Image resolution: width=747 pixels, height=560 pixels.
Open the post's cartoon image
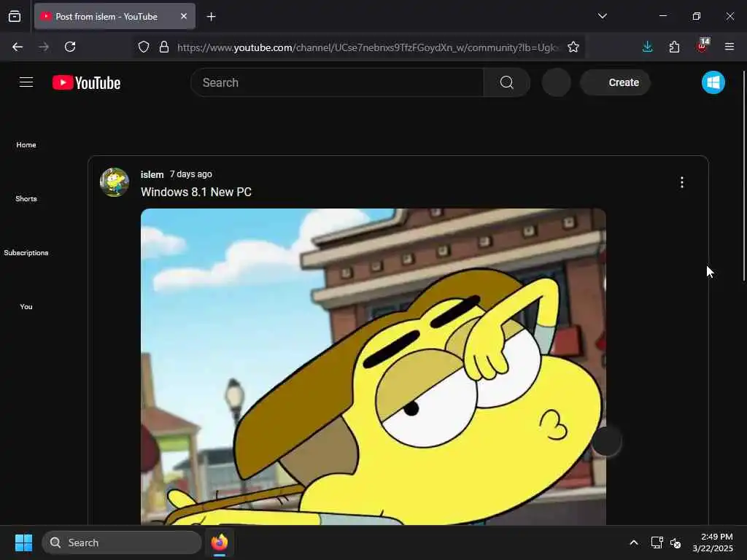click(373, 367)
